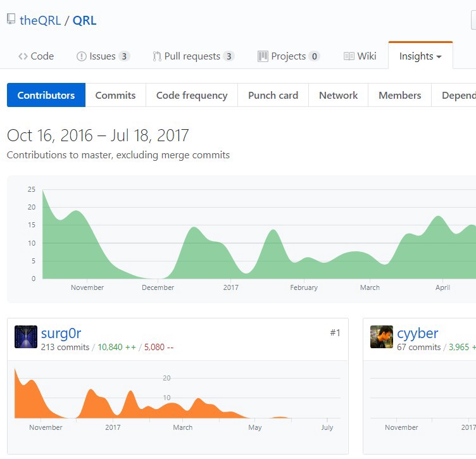Visit surg0r's profile link
476x459 pixels.
tap(61, 333)
